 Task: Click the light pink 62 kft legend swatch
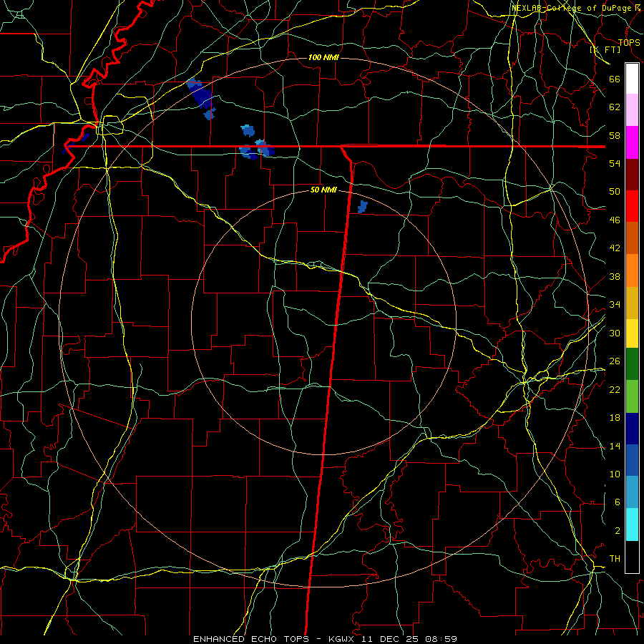(632, 109)
